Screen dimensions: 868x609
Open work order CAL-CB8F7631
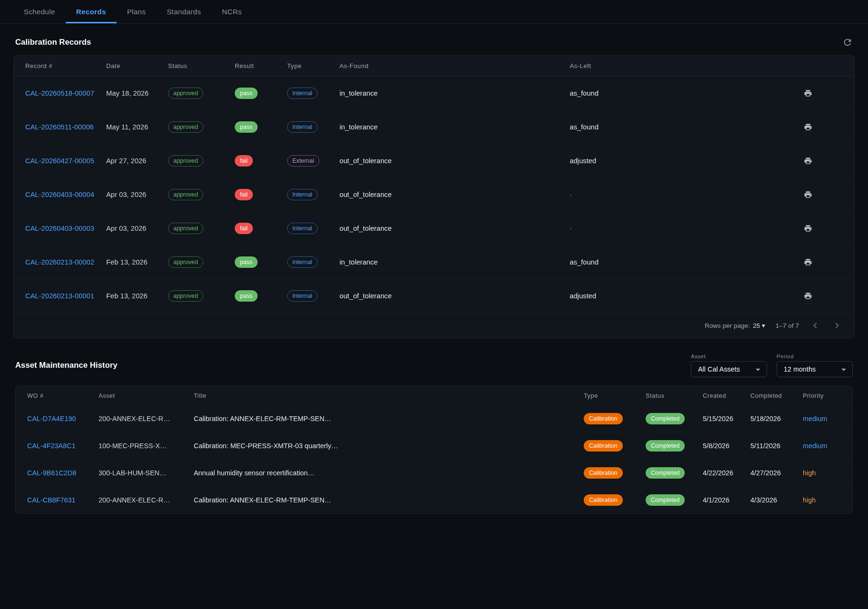(x=51, y=500)
